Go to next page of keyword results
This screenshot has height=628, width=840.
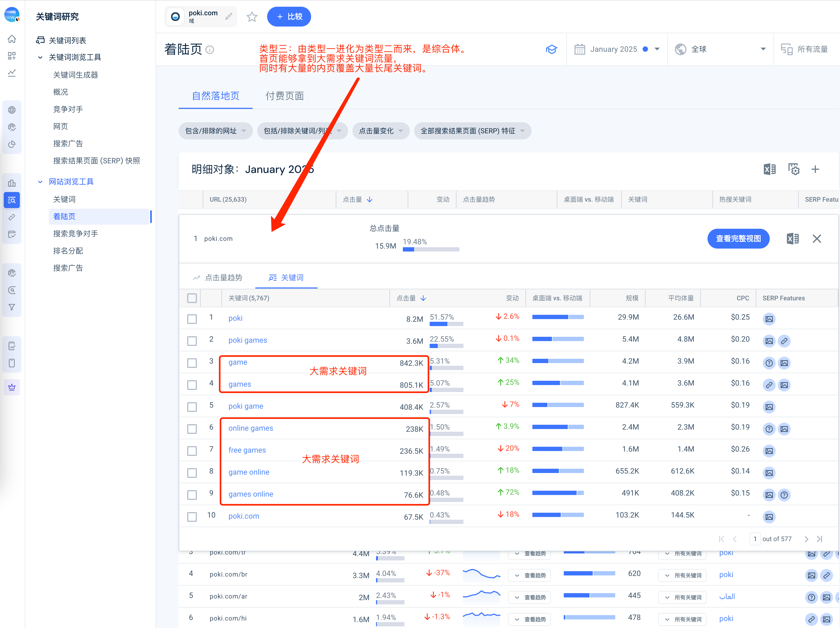[806, 539]
